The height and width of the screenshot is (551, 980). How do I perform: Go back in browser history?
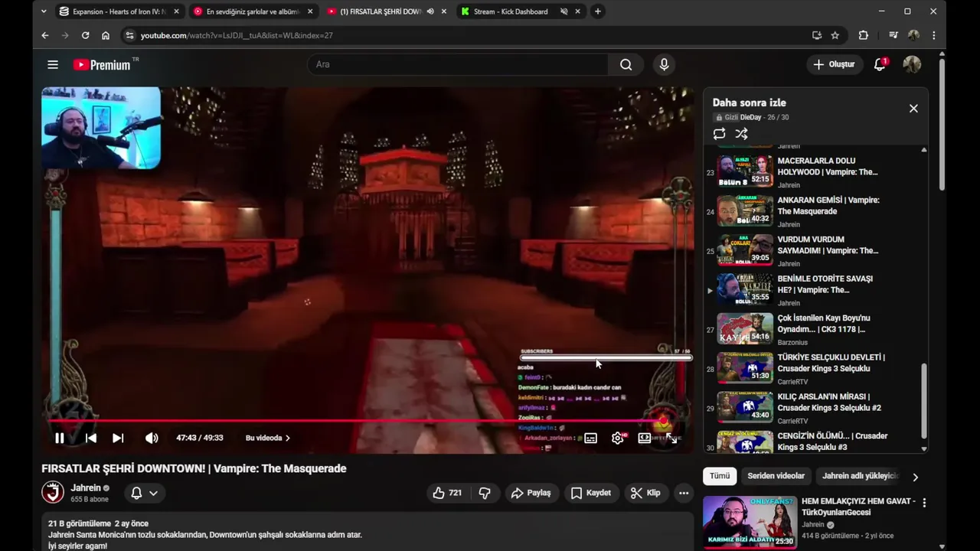tap(44, 35)
